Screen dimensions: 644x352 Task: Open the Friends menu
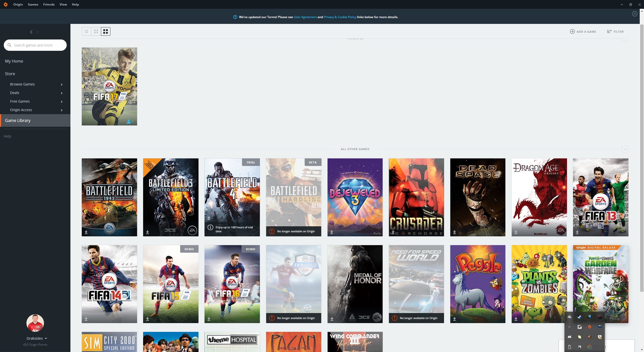pyautogui.click(x=49, y=5)
